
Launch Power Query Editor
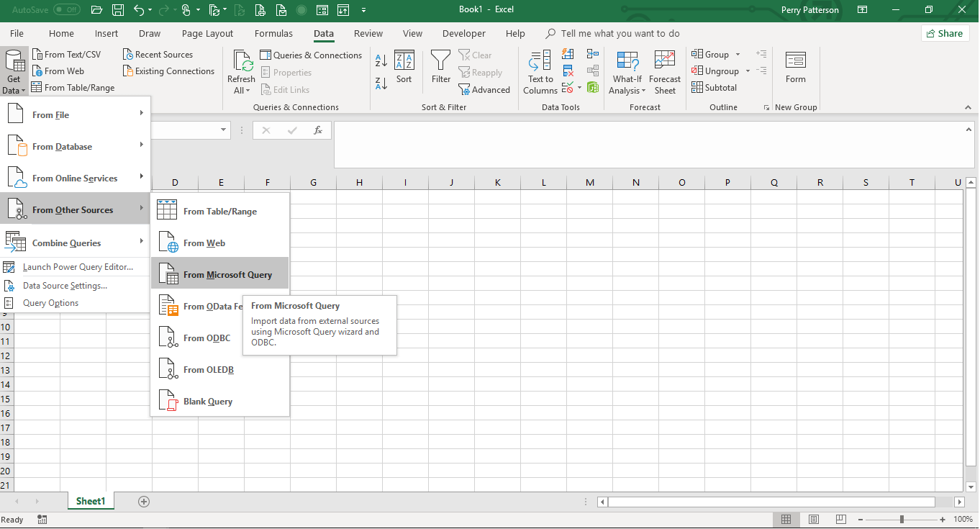click(76, 267)
